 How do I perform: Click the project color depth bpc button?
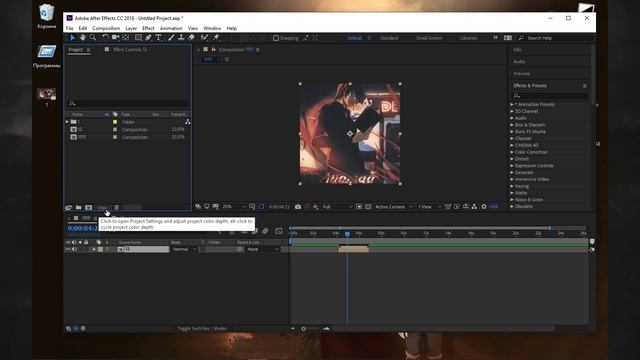102,208
